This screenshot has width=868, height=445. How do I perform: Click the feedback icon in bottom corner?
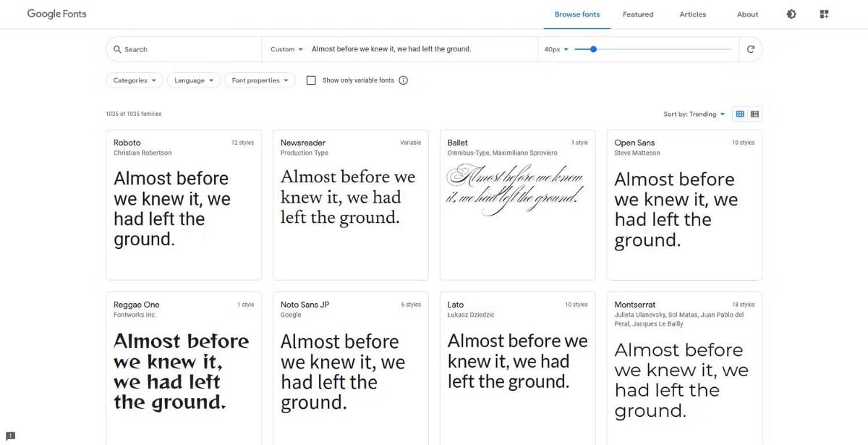(10, 436)
